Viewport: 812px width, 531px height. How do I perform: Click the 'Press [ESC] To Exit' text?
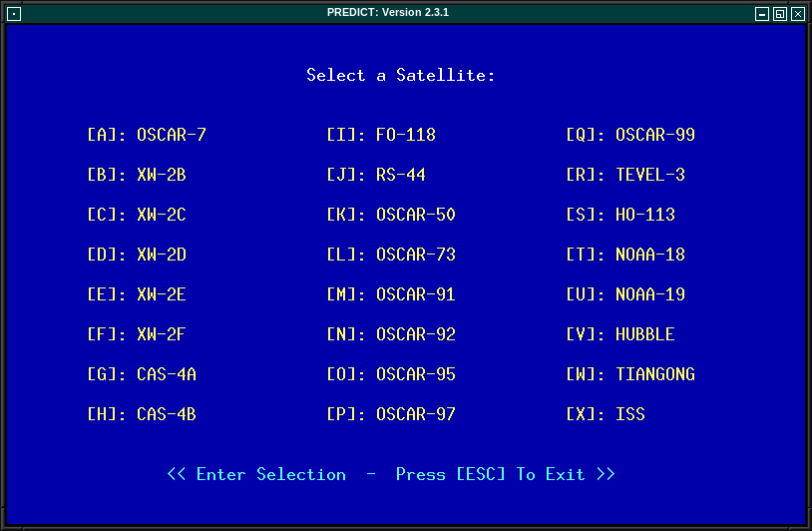point(491,474)
